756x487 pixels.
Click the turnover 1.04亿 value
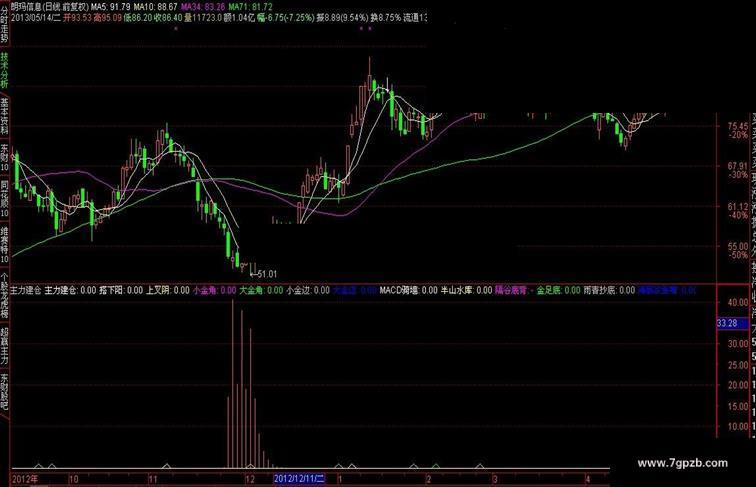[x=243, y=18]
